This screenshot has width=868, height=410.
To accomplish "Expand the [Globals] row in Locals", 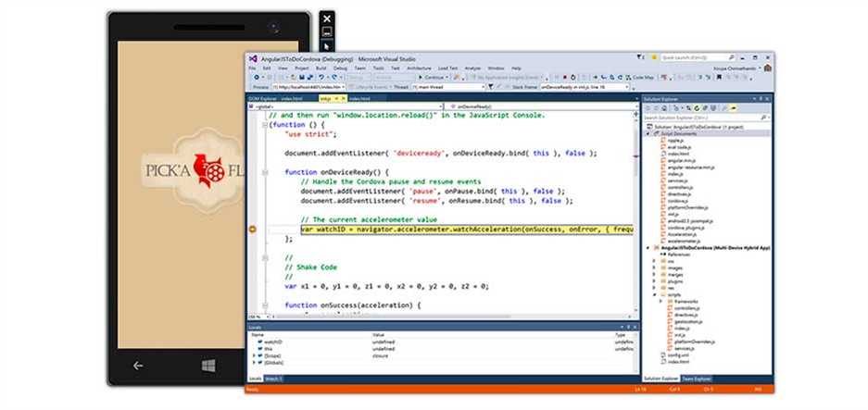I will tap(254, 362).
